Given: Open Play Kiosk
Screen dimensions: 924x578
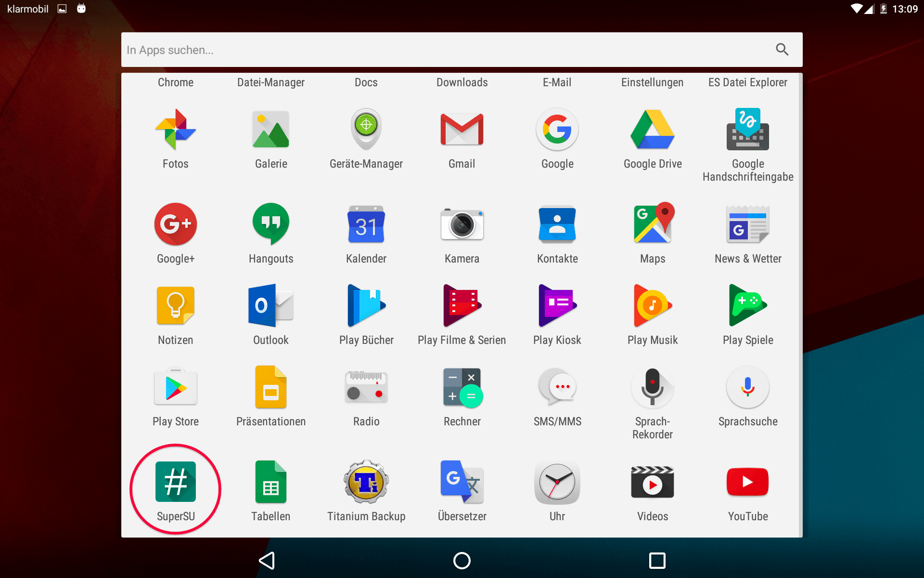Looking at the screenshot, I should (557, 306).
